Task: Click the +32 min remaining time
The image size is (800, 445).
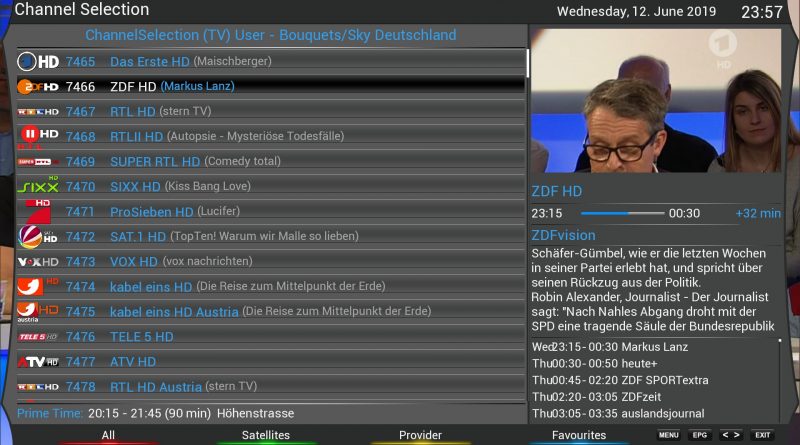Action: pyautogui.click(x=758, y=213)
